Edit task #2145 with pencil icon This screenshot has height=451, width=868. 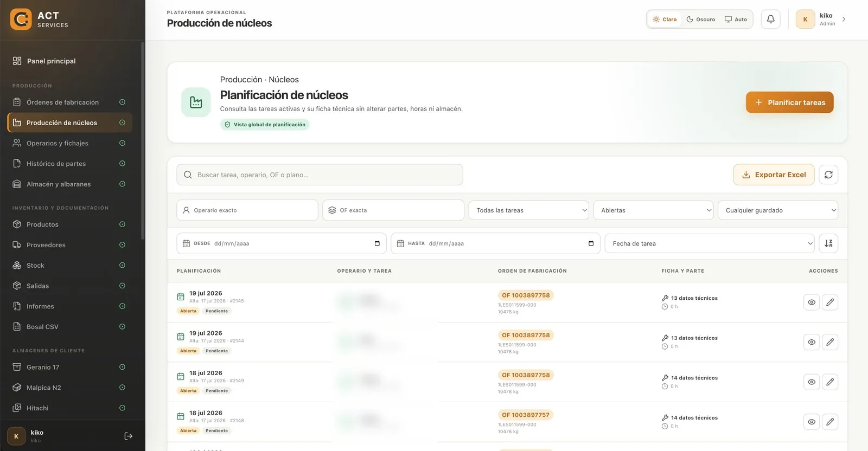(x=830, y=302)
